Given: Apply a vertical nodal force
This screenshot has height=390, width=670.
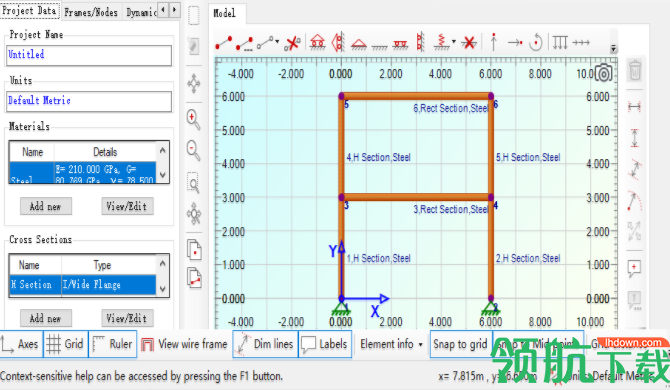Looking at the screenshot, I should coord(494,42).
